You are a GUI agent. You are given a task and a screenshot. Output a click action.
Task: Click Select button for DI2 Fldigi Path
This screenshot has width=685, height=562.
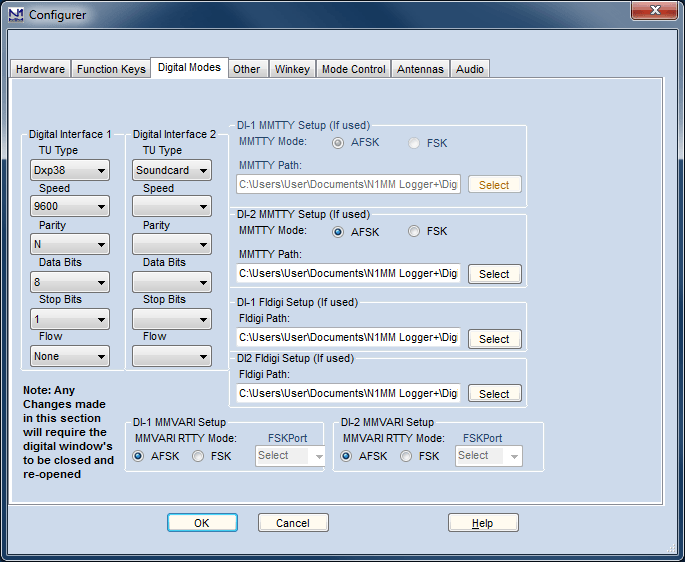pyautogui.click(x=495, y=394)
